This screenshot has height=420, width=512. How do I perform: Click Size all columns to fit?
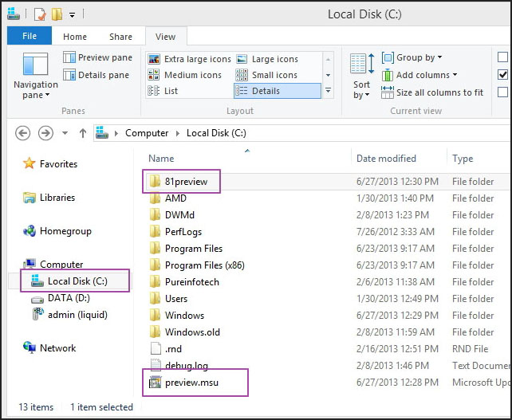[432, 92]
